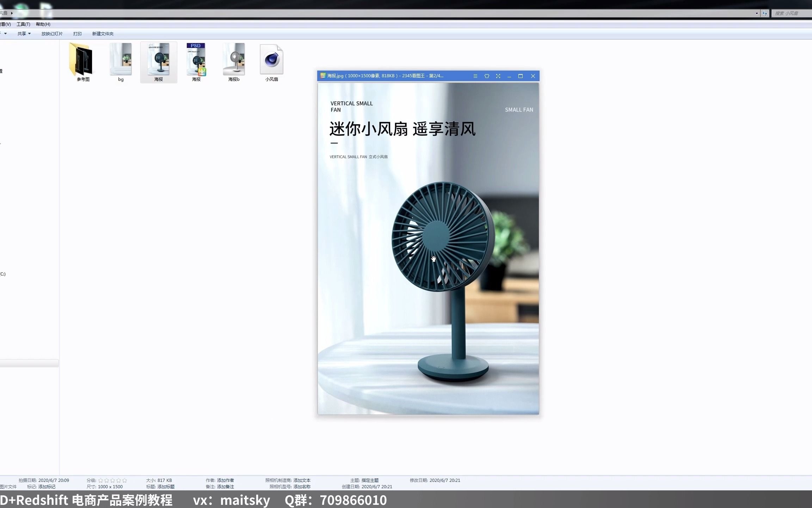Expand the breadcrumb arrow after 风扇
Image resolution: width=812 pixels, height=508 pixels.
[x=12, y=13]
